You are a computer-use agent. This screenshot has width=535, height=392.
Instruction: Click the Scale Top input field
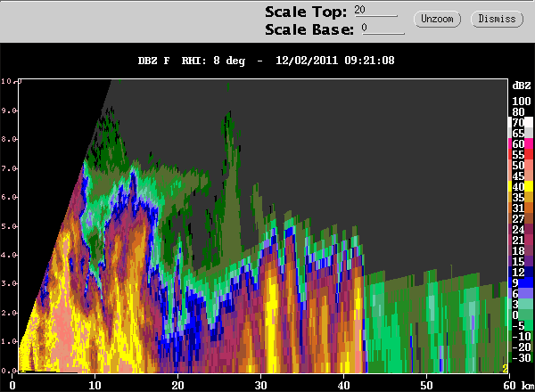(x=374, y=11)
